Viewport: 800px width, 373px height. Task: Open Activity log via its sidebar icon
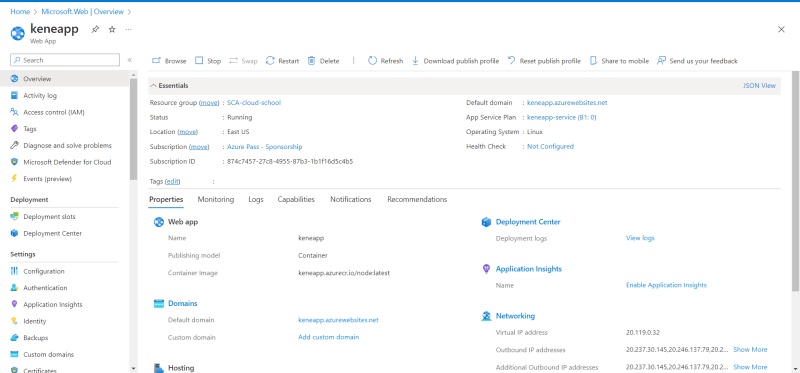14,95
